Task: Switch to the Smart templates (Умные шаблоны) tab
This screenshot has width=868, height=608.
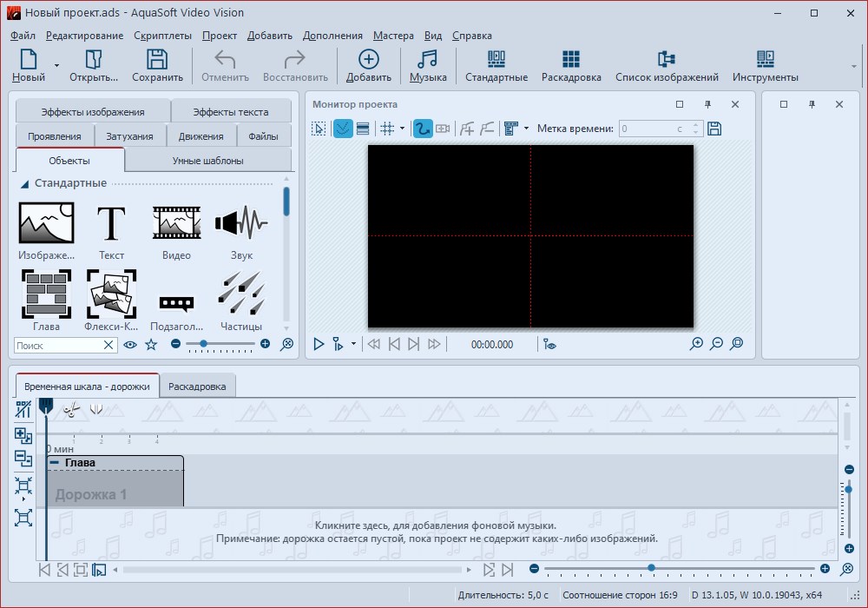Action: (207, 161)
